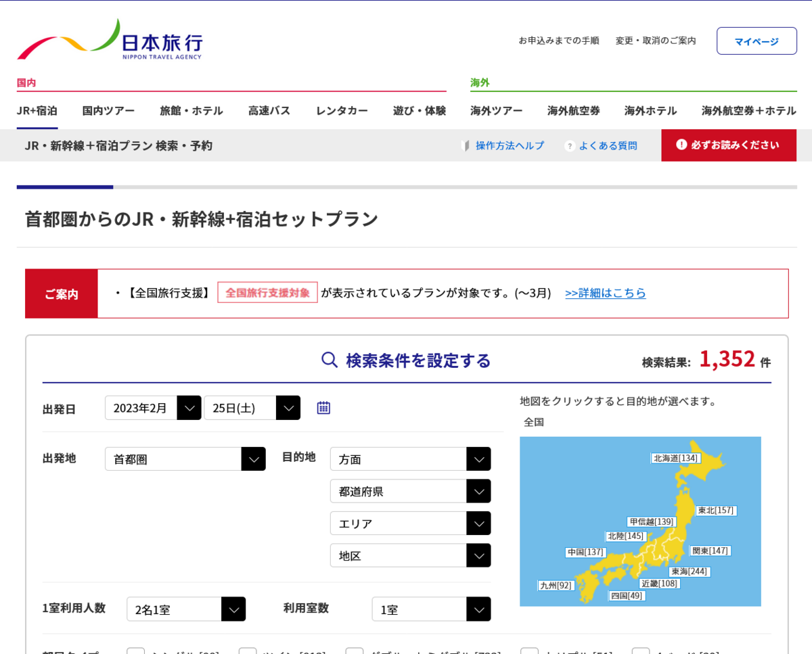Viewport: 812px width, 654px height.
Task: Click the 1,352 search result count
Action: click(727, 359)
